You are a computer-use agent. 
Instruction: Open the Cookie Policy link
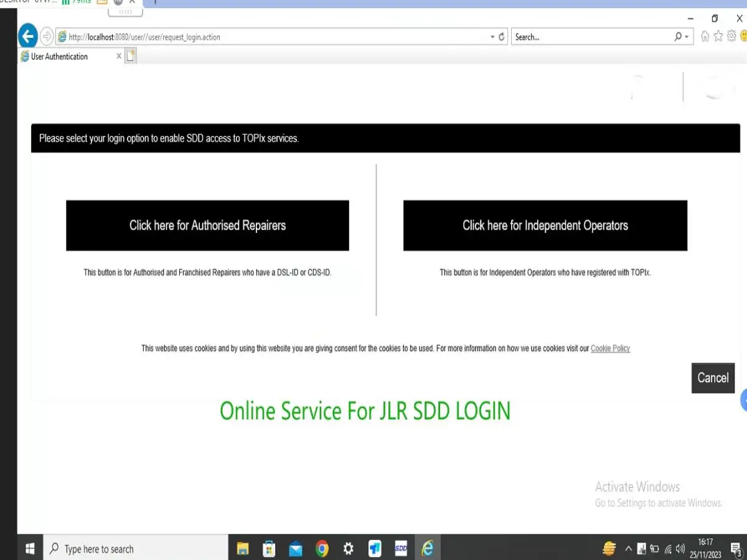(x=610, y=348)
